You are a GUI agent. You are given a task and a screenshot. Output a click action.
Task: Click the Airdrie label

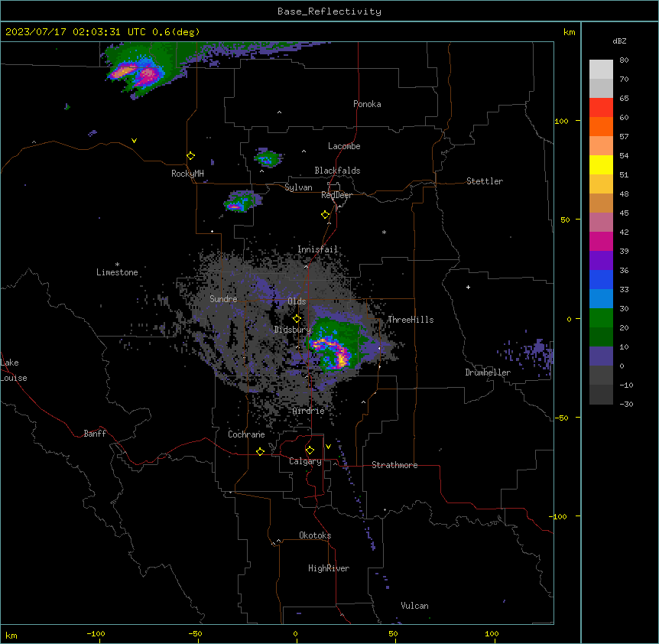tap(309, 411)
